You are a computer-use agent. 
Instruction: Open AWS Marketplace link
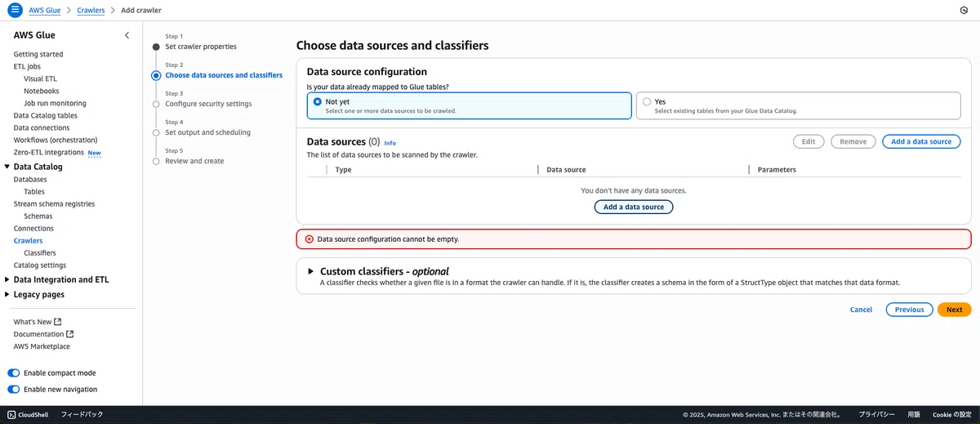point(42,346)
